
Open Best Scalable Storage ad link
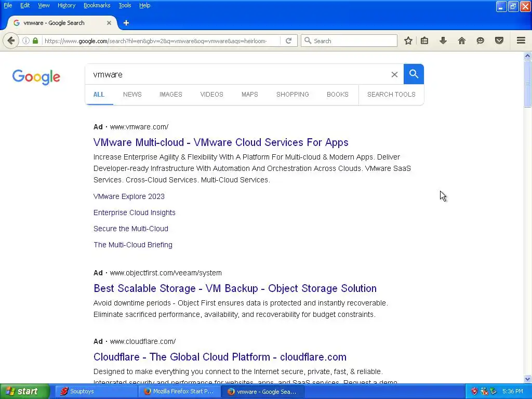[x=235, y=288]
